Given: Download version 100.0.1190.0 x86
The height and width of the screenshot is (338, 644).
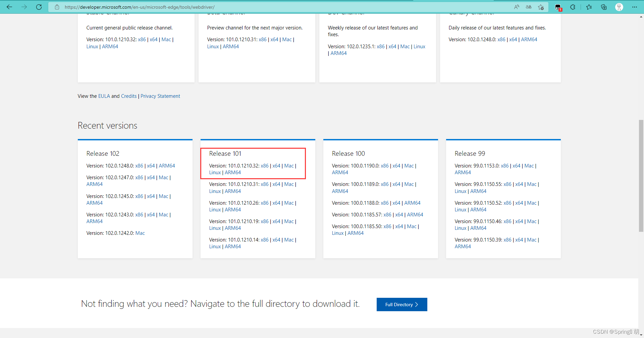Looking at the screenshot, I should (x=385, y=166).
